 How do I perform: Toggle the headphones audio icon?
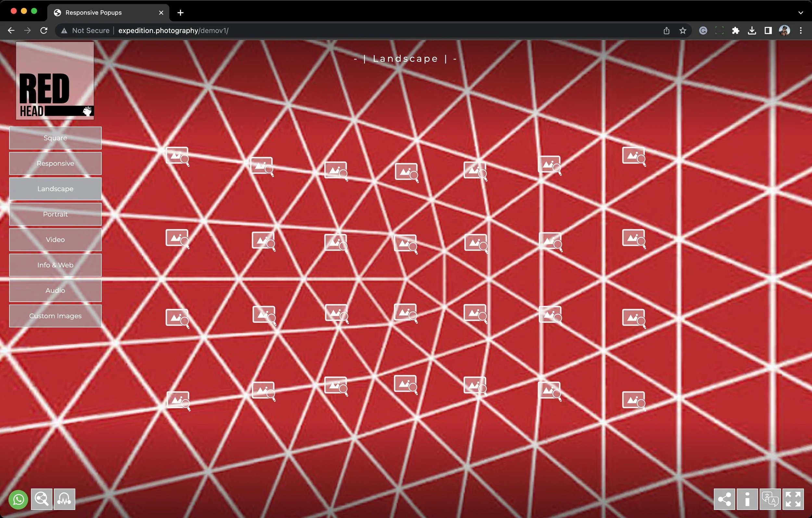coord(64,499)
